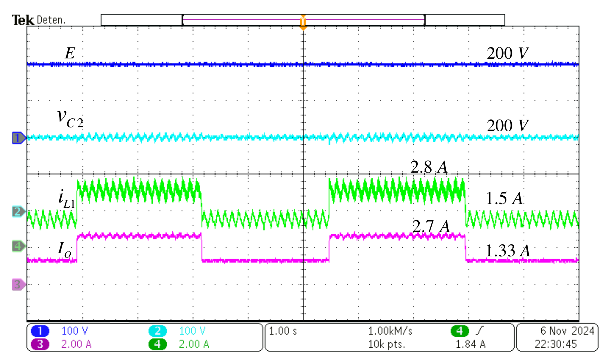605x364 pixels.
Task: Click the '200 V' annotation beside the E trace
Action: point(507,53)
